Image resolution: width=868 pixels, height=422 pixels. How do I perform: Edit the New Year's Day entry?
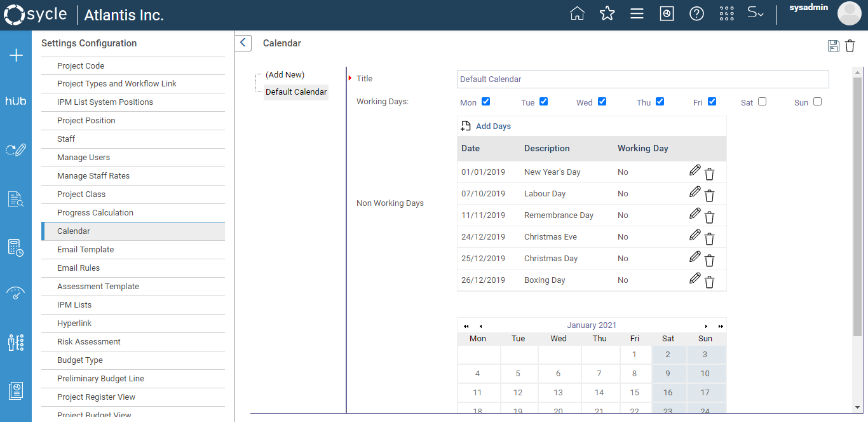point(695,170)
